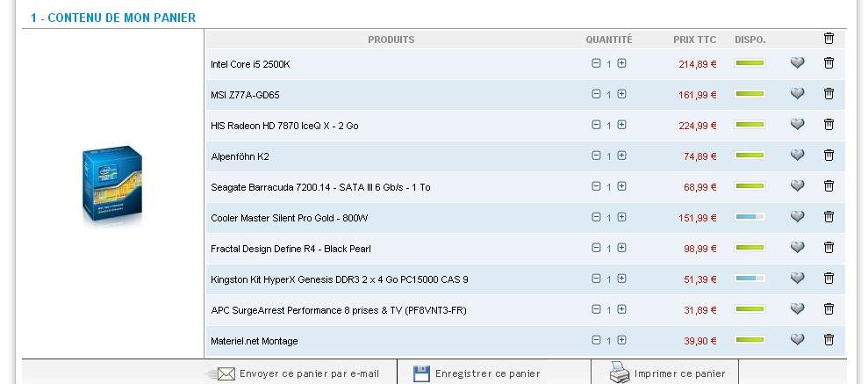This screenshot has height=384, width=868.
Task: Decrease quantity of HIS Radeon HD 7870
Action: (596, 126)
